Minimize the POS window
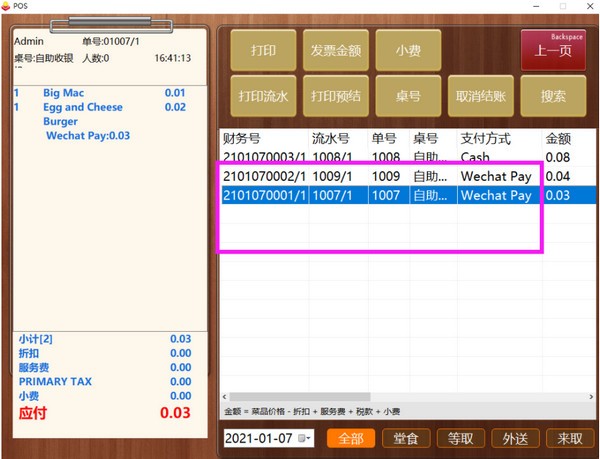The height and width of the screenshot is (459, 600). pos(536,6)
